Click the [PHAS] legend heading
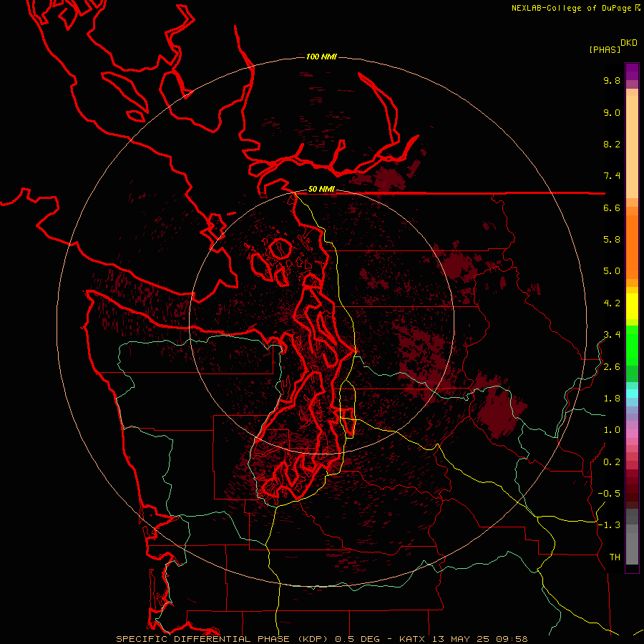 (x=605, y=49)
